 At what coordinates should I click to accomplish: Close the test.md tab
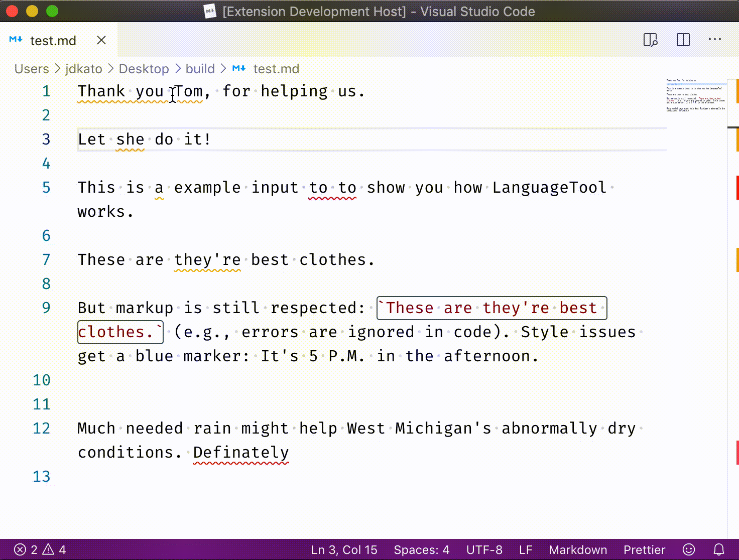101,40
